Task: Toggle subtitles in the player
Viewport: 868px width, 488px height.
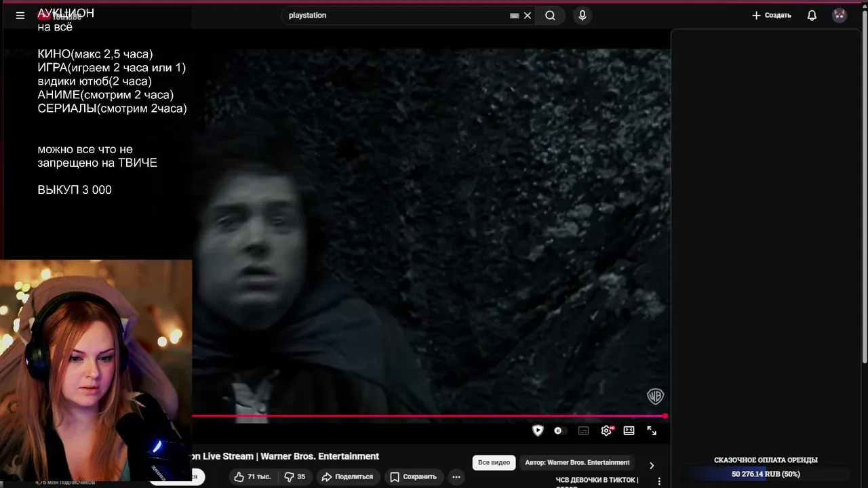Action: pos(583,430)
